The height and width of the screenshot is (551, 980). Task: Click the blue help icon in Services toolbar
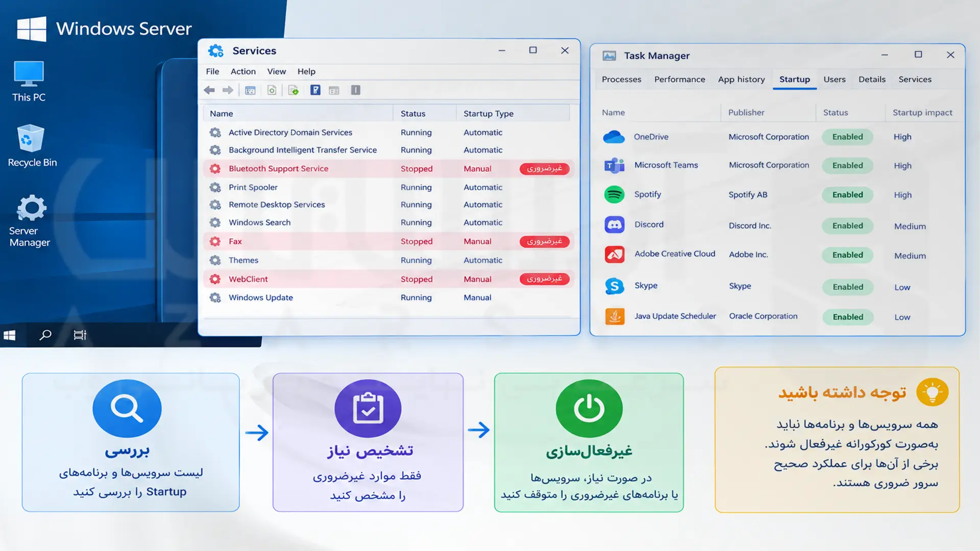[x=315, y=90]
